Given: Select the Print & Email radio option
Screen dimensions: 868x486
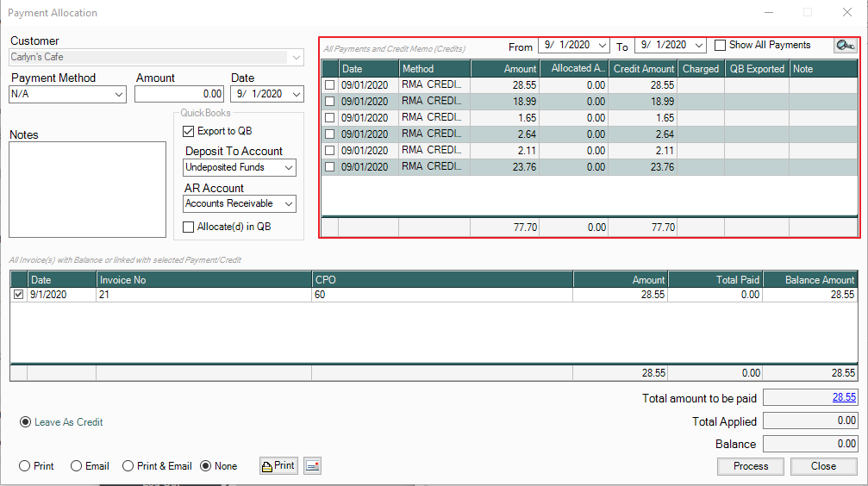Looking at the screenshot, I should coord(129,466).
